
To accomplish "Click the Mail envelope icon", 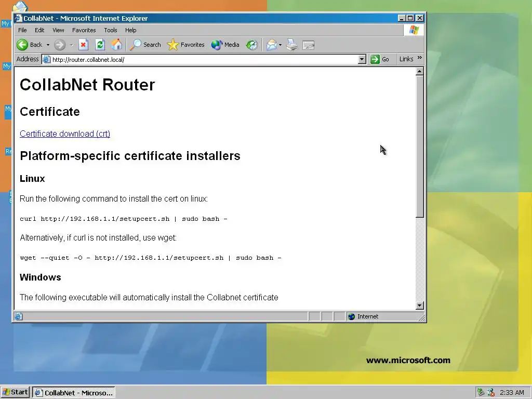I will point(271,45).
